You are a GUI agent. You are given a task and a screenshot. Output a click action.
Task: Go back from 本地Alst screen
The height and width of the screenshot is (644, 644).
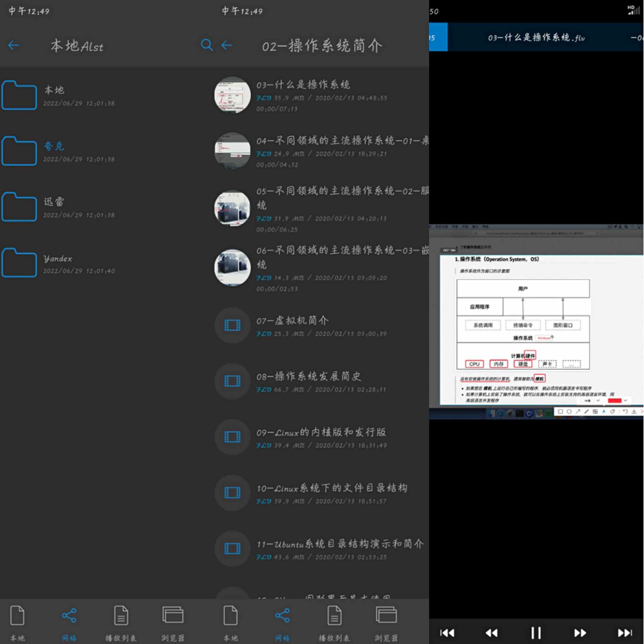coord(14,45)
